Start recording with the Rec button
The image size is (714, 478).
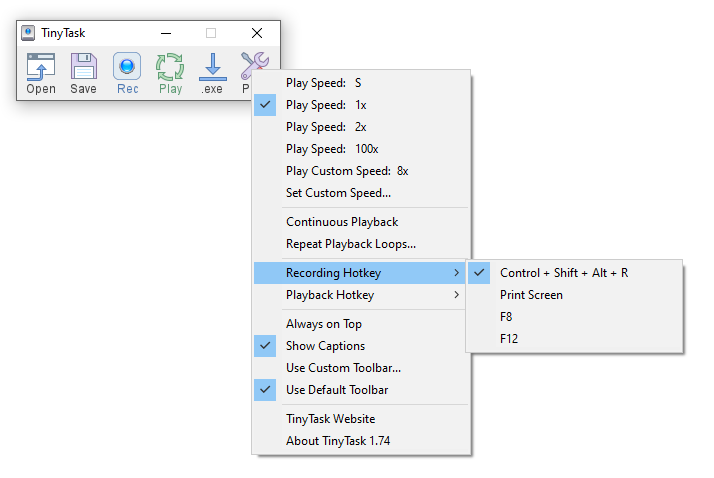tap(127, 73)
